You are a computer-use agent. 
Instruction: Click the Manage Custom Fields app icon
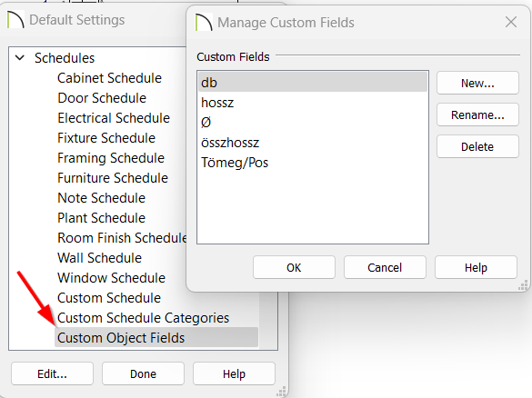[x=204, y=22]
